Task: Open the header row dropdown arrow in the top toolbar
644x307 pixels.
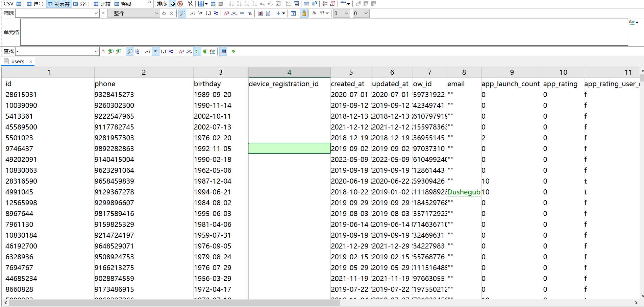Action: coord(349,4)
